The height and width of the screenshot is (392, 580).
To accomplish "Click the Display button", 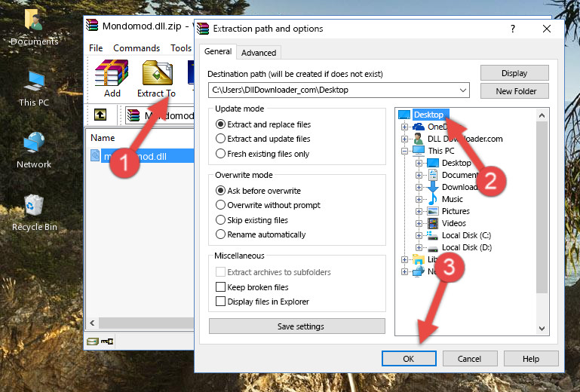I will click(514, 73).
